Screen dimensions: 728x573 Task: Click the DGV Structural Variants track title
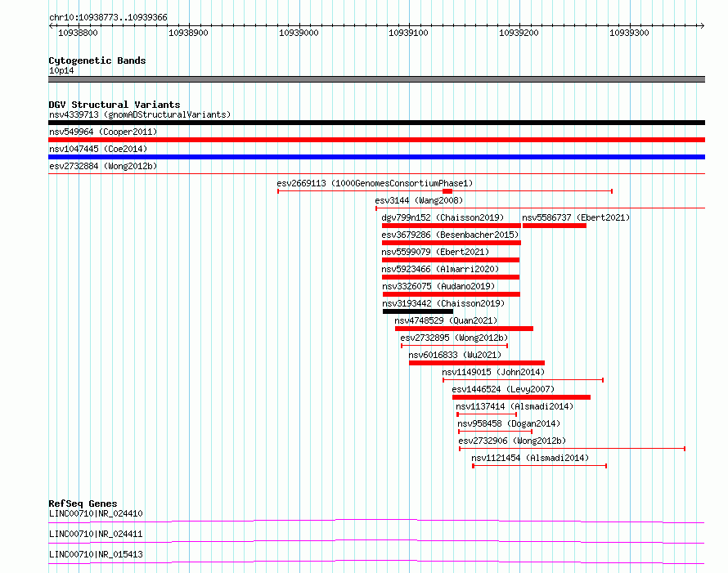(x=115, y=105)
